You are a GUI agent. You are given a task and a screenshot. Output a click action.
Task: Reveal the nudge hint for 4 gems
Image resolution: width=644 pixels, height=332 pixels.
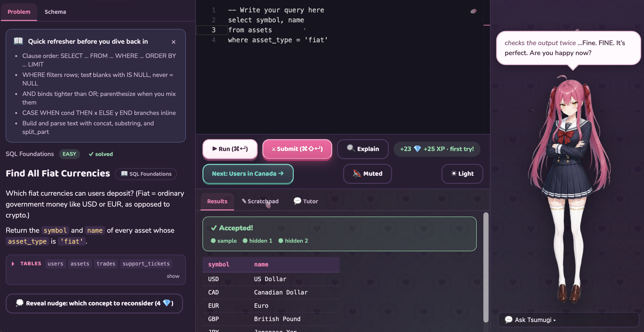(x=94, y=303)
